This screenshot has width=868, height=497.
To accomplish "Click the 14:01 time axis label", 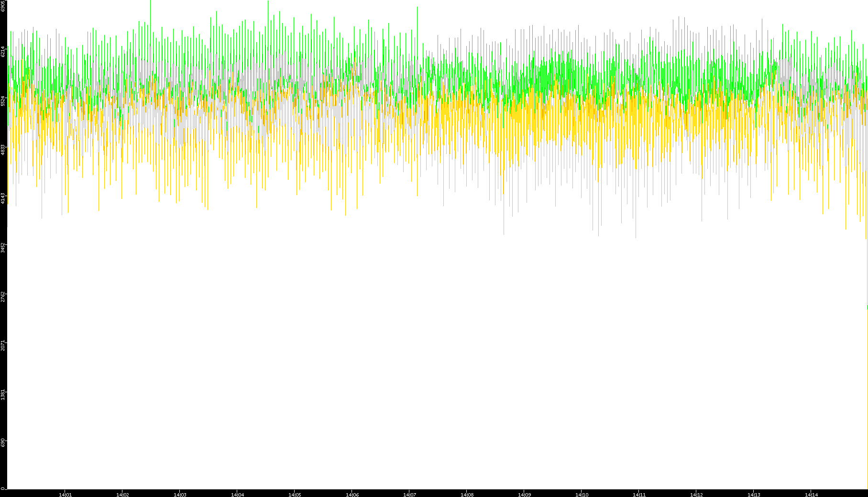I will pyautogui.click(x=65, y=495).
